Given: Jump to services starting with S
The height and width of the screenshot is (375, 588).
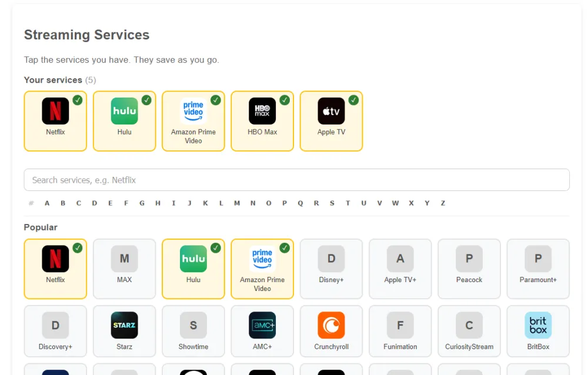Looking at the screenshot, I should click(332, 203).
